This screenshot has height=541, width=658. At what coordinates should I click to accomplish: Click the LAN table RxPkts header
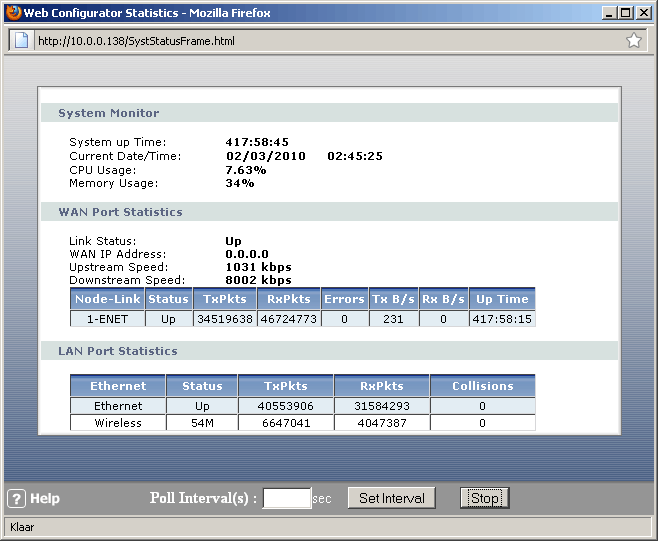(x=381, y=386)
